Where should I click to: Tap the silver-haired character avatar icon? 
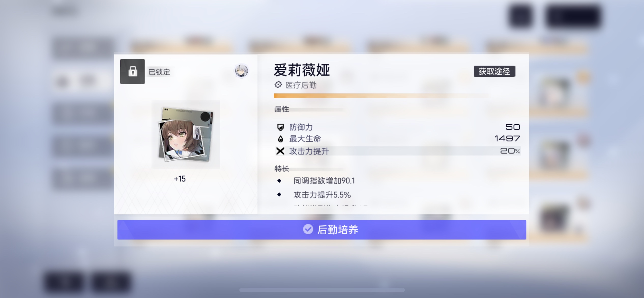pyautogui.click(x=241, y=71)
